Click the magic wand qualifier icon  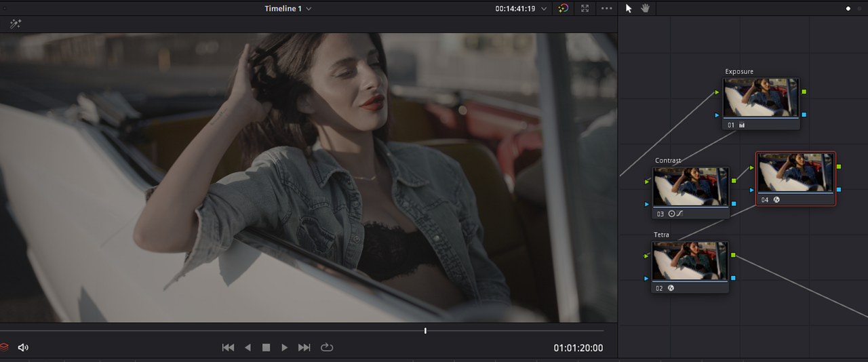[16, 24]
